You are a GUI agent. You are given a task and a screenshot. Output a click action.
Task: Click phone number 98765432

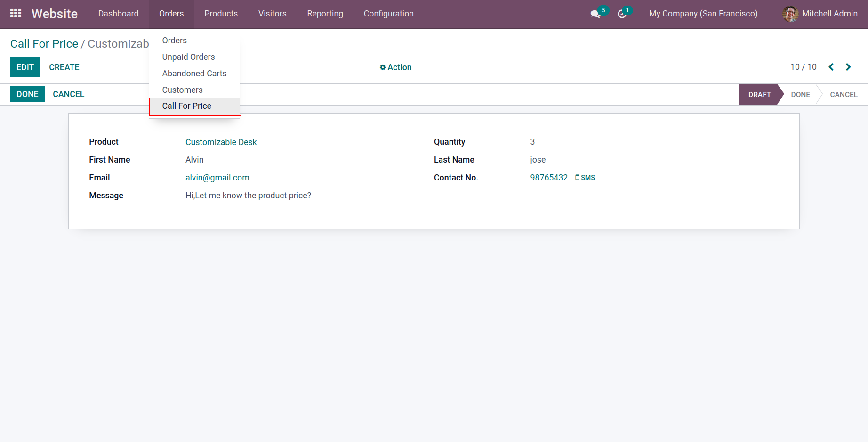[549, 178]
